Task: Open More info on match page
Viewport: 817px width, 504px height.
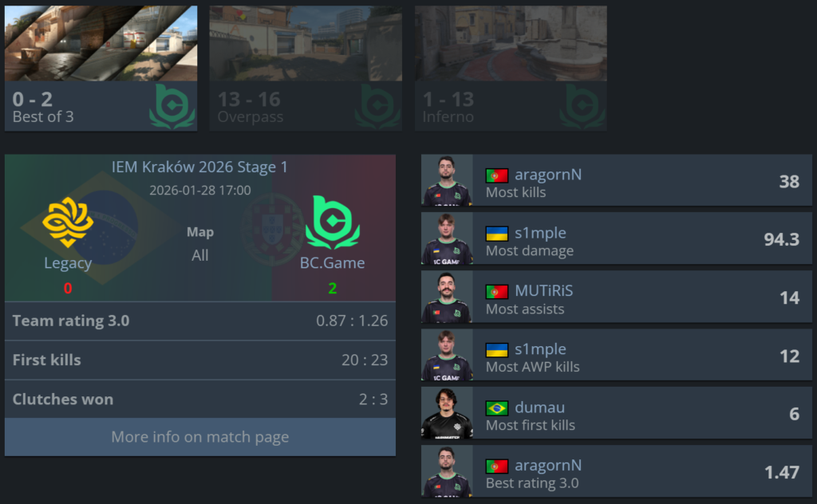Action: pos(200,437)
